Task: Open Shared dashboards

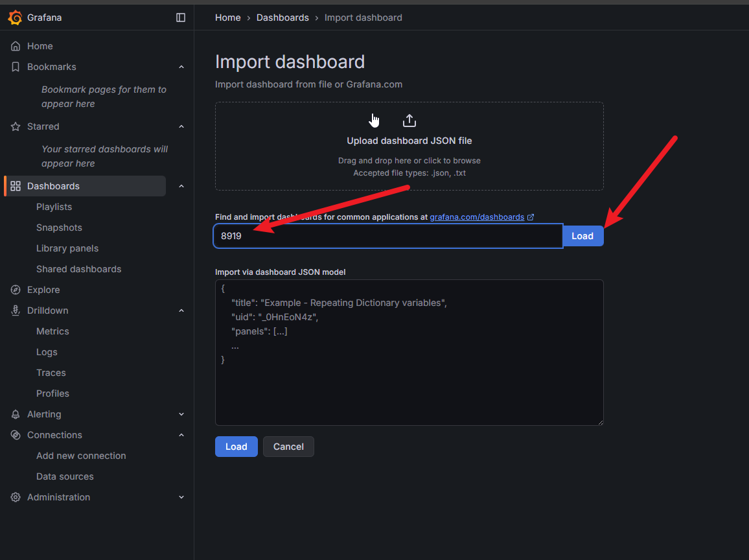Action: coord(79,269)
